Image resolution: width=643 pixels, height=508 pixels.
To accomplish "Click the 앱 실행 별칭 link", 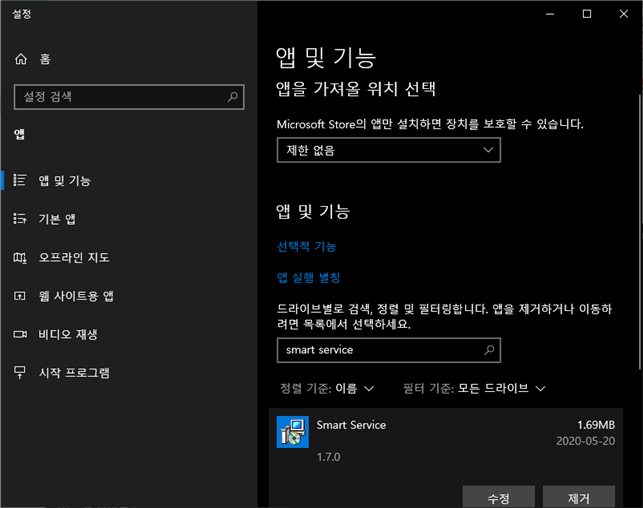I will click(x=308, y=278).
